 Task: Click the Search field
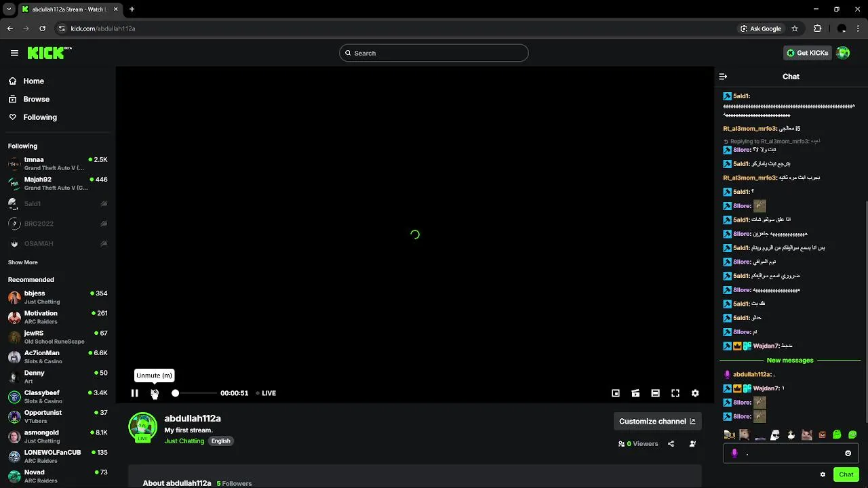[x=434, y=53]
